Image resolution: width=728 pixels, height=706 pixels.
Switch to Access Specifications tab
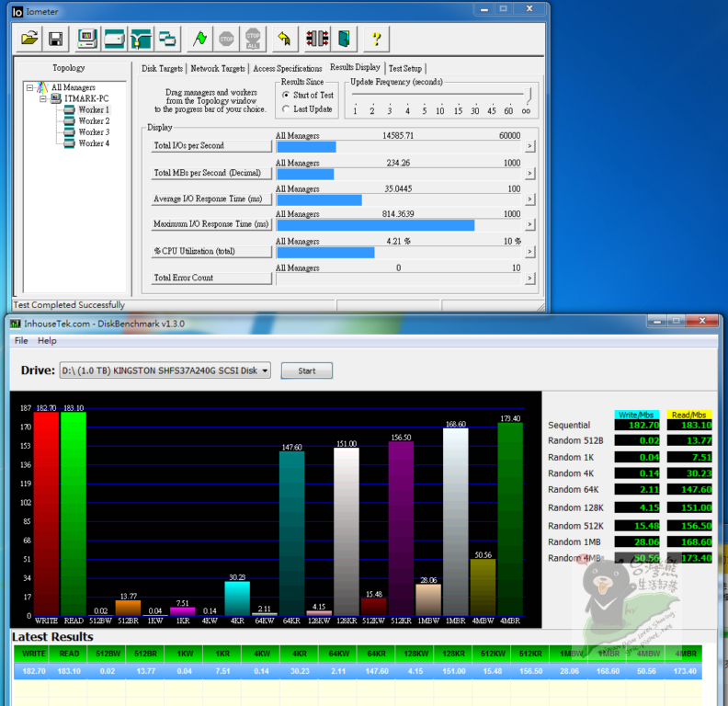point(288,69)
